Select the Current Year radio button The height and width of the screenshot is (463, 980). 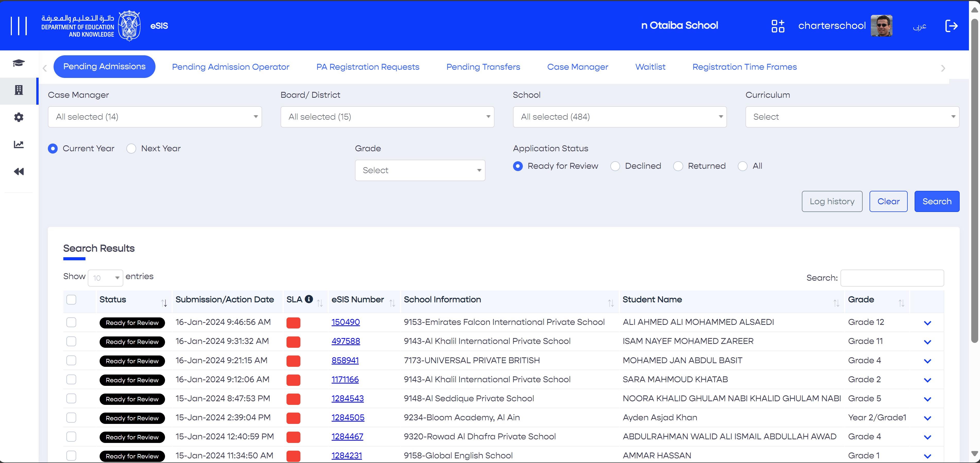click(53, 149)
